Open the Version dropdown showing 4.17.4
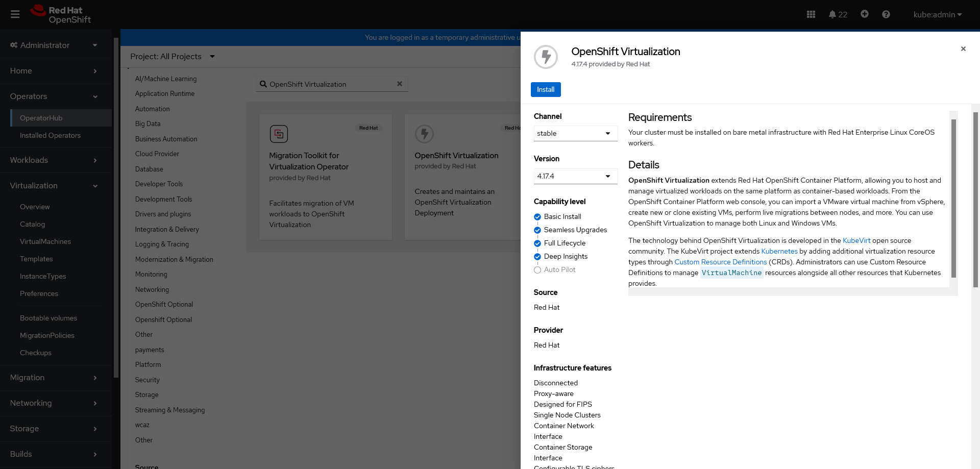 575,176
